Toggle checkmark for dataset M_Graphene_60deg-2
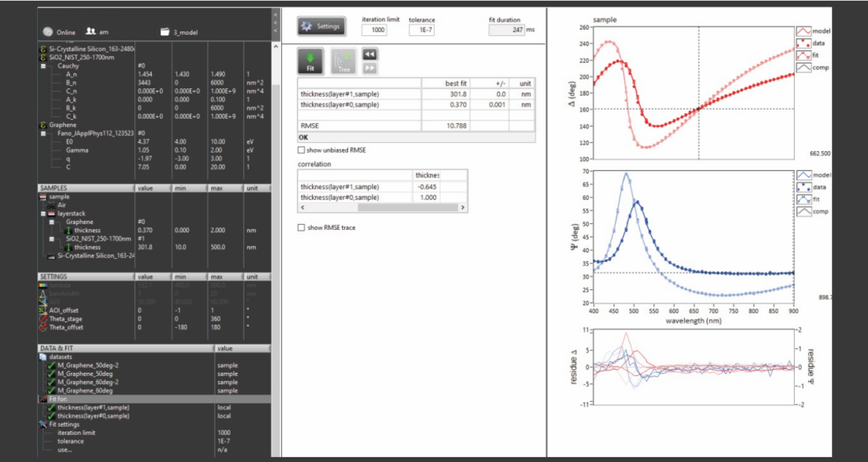 [51, 382]
